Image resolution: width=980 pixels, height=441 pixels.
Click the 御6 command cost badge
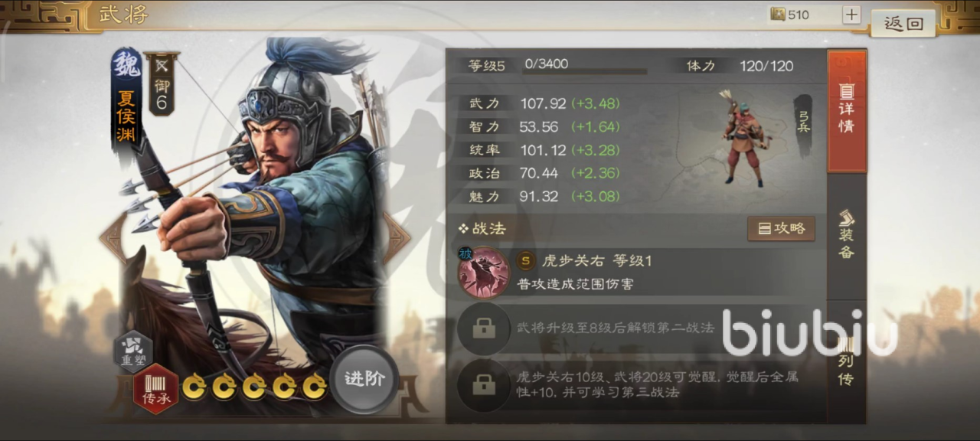162,84
